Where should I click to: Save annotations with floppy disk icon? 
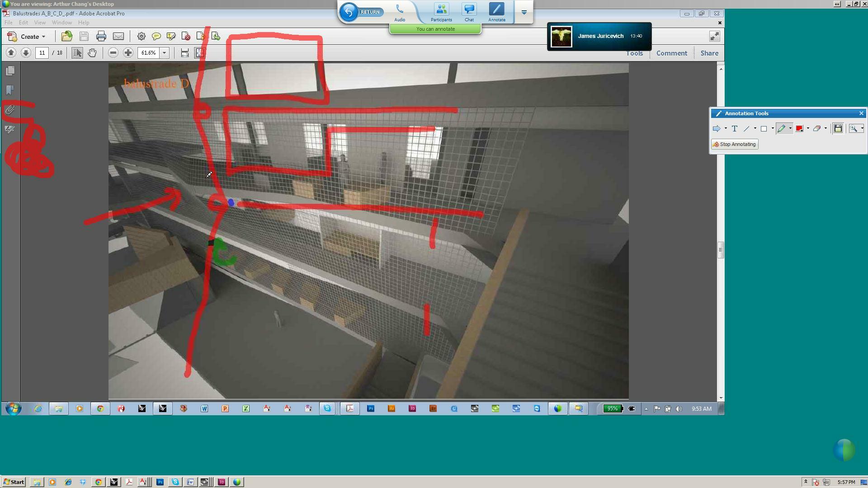(x=838, y=129)
